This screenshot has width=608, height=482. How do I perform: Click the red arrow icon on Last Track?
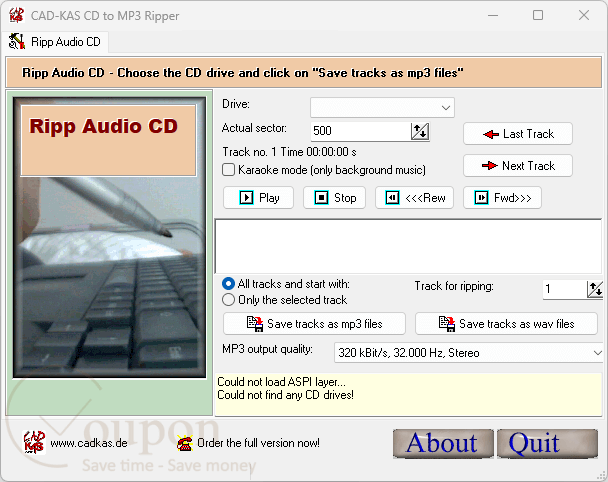pos(491,134)
